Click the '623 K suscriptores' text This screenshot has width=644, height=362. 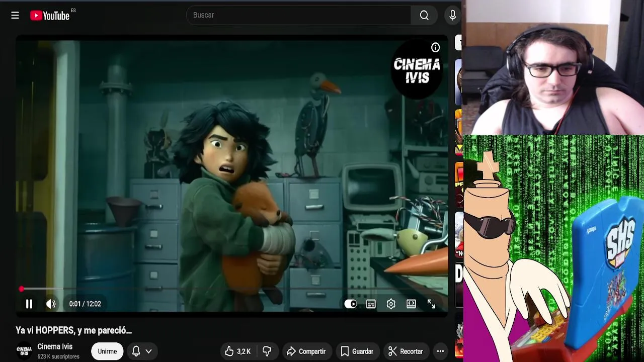coord(58,356)
